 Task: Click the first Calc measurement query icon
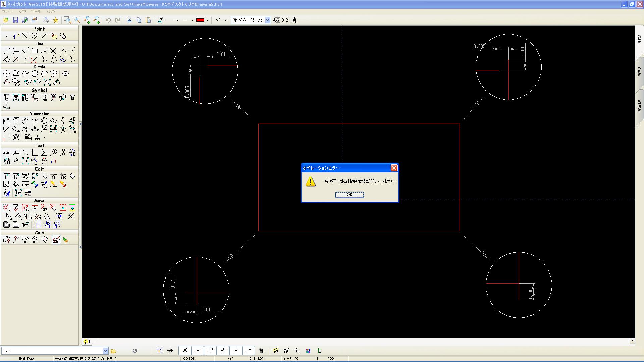pos(7,240)
